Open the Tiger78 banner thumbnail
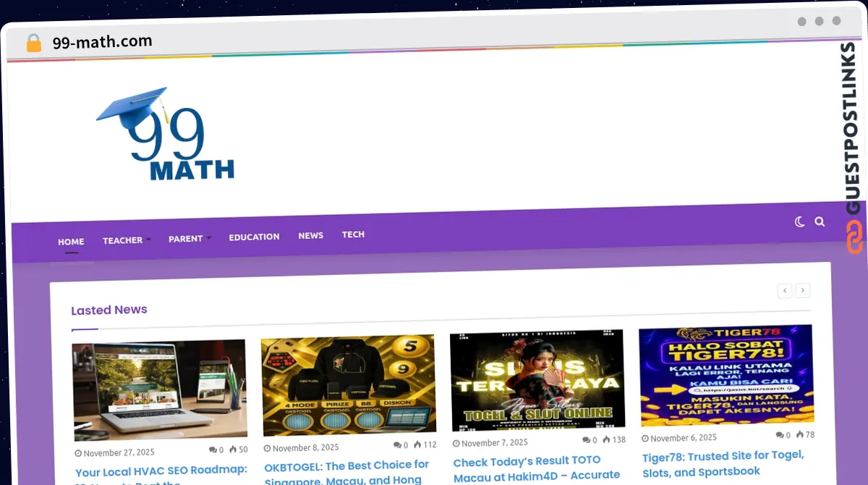The height and width of the screenshot is (485, 868). 727,375
